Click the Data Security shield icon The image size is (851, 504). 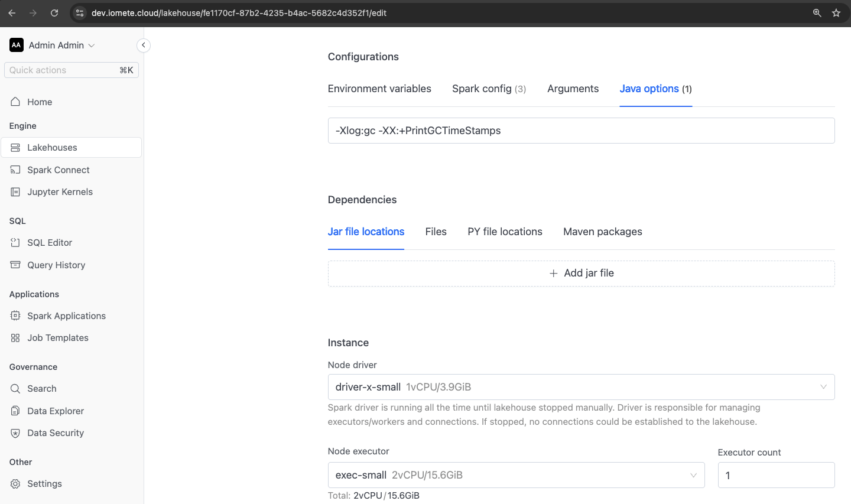(x=15, y=433)
